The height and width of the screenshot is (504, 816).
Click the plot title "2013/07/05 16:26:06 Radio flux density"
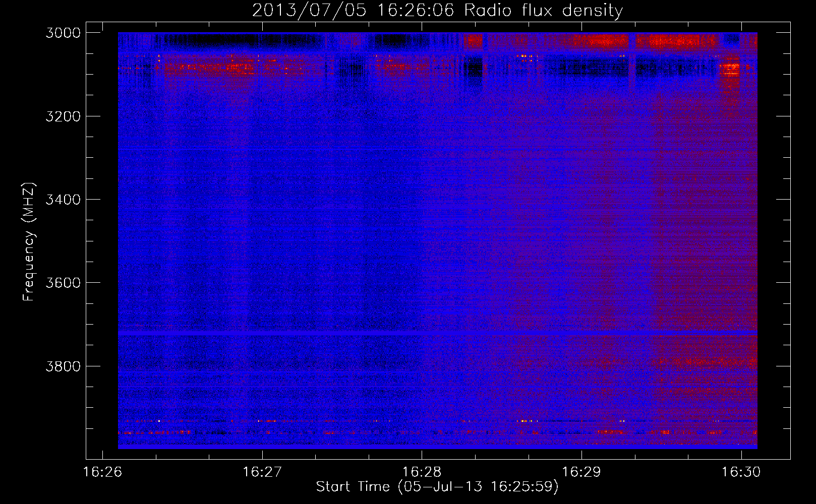[437, 11]
